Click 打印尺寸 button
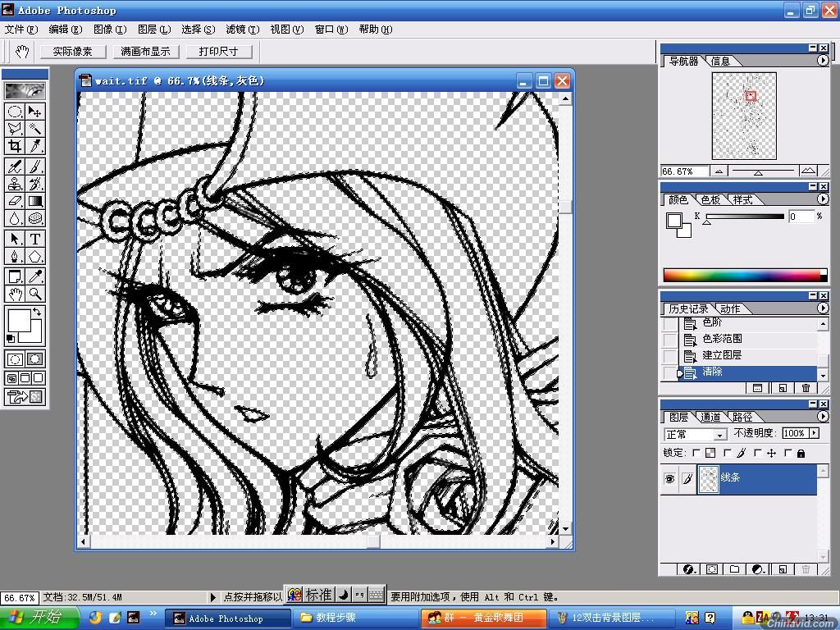The height and width of the screenshot is (630, 840). click(x=218, y=52)
